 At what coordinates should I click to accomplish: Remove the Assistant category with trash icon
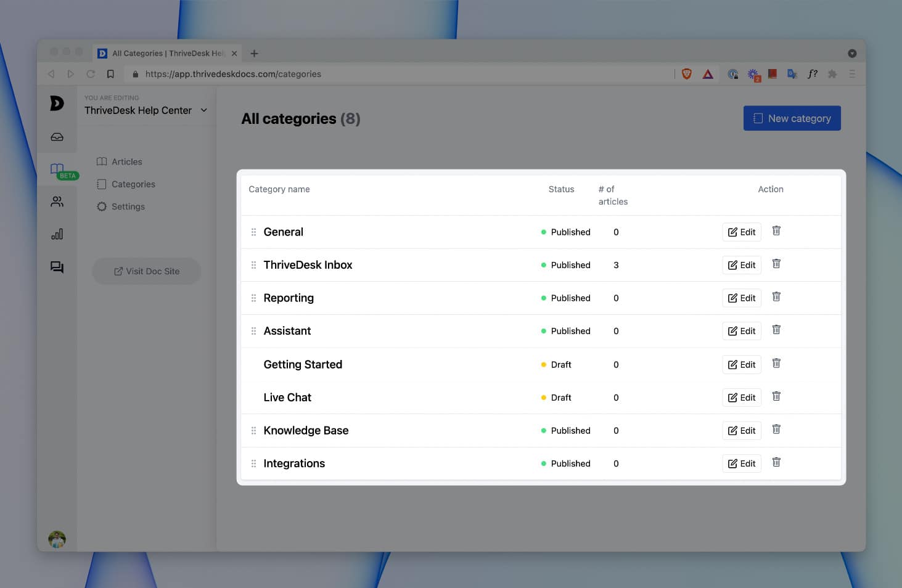pyautogui.click(x=776, y=330)
